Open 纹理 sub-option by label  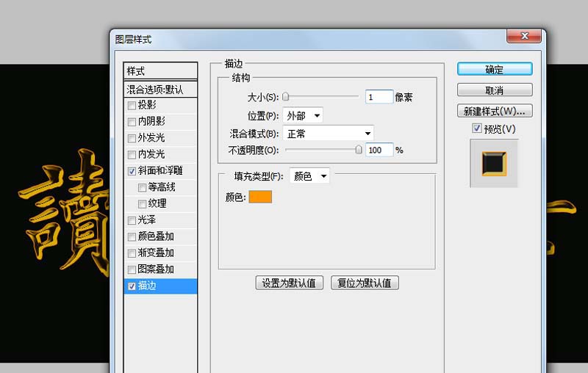click(157, 203)
